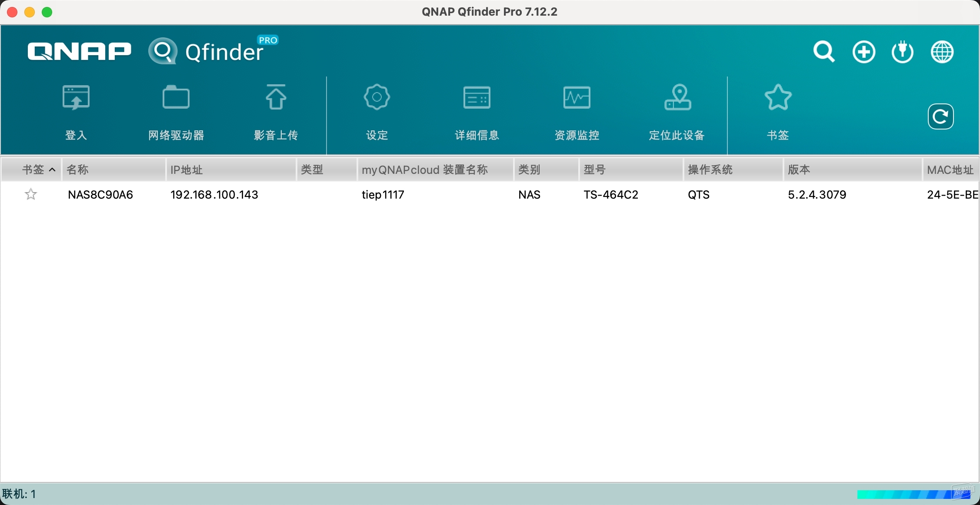980x505 pixels.
Task: Close the Qfinder Pro window
Action: (13, 12)
